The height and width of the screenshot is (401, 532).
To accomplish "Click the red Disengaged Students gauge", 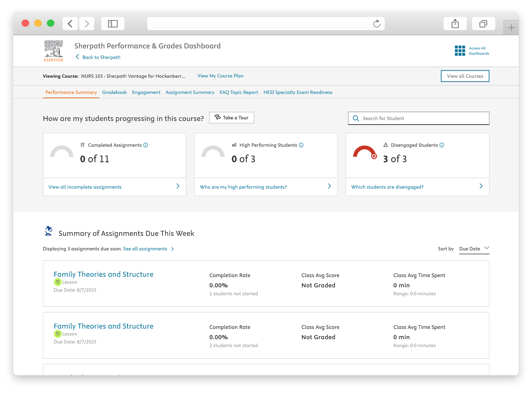I will (x=365, y=152).
